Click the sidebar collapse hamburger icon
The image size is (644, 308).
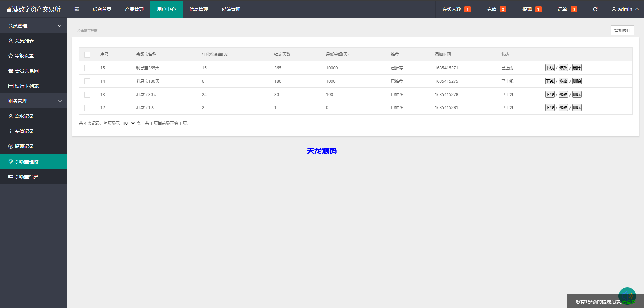coord(77,9)
